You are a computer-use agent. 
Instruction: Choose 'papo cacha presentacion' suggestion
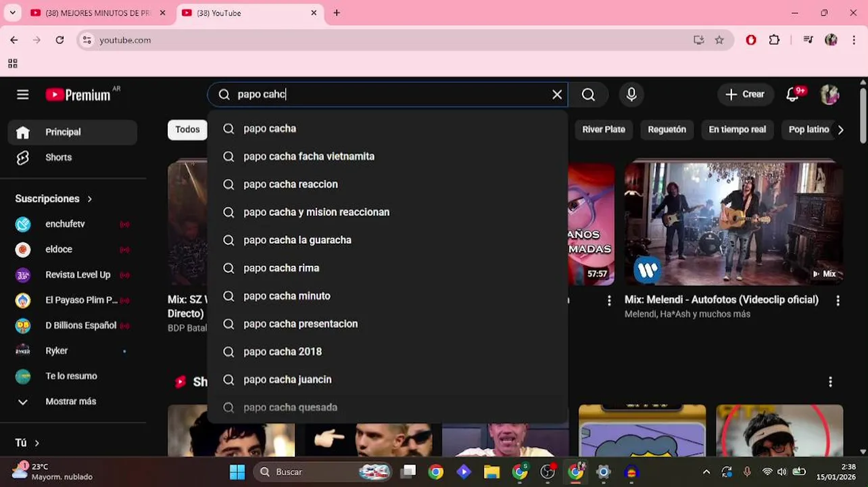pyautogui.click(x=387, y=323)
